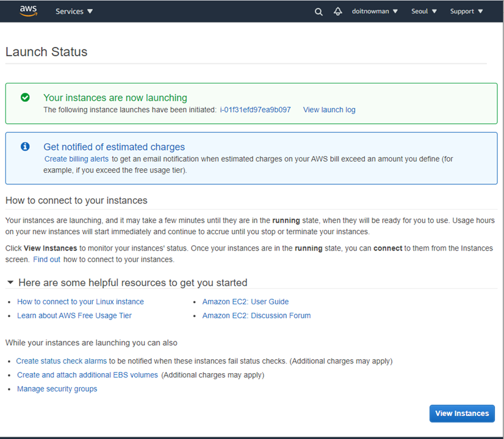Screen dimensions: 504x439
Task: Collapse the helpful resources section
Action: (x=10, y=282)
